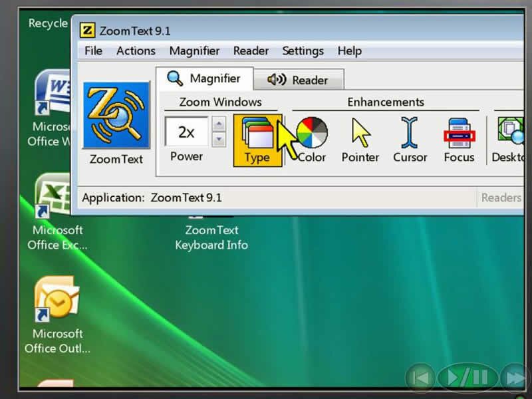
Task: Open the Settings menu
Action: click(302, 51)
